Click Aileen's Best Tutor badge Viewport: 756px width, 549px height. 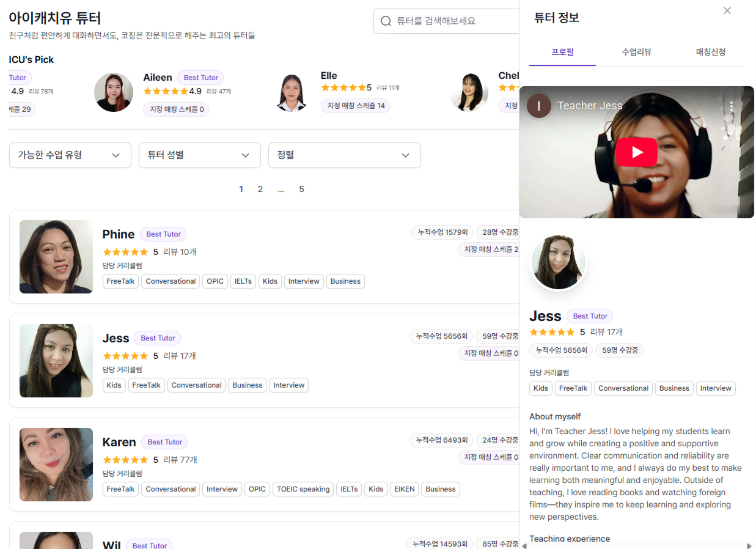click(201, 78)
